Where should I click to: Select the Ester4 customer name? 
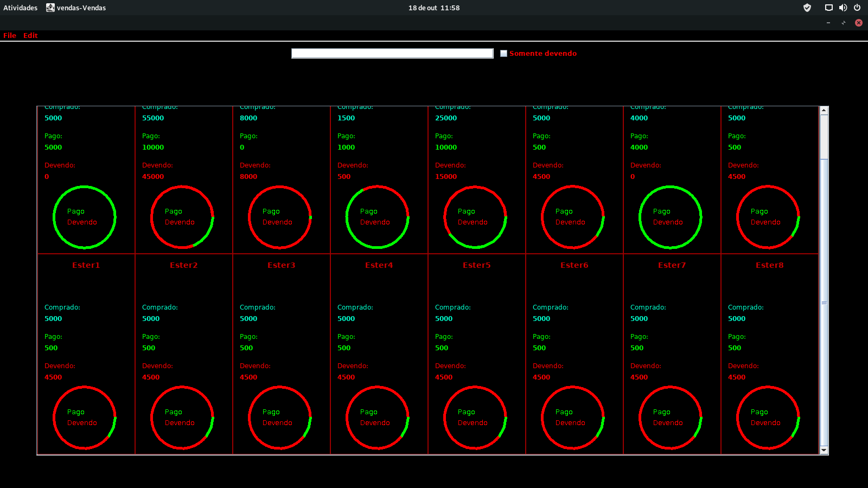point(379,265)
